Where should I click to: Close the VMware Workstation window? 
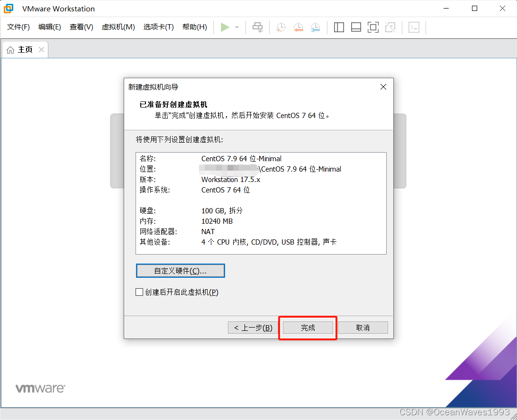point(502,9)
